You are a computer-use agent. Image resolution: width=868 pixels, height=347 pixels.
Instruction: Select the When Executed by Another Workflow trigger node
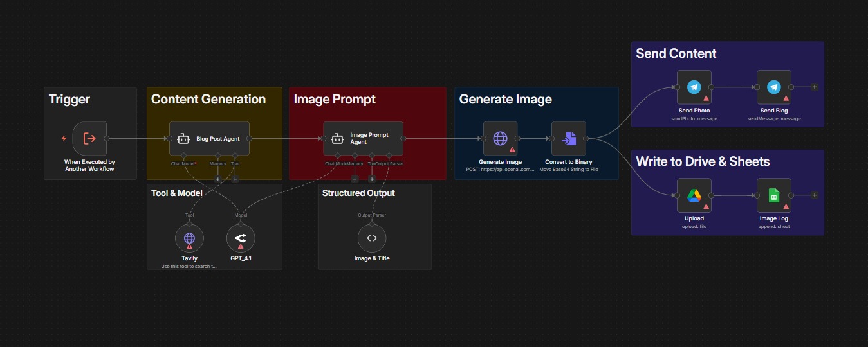89,138
